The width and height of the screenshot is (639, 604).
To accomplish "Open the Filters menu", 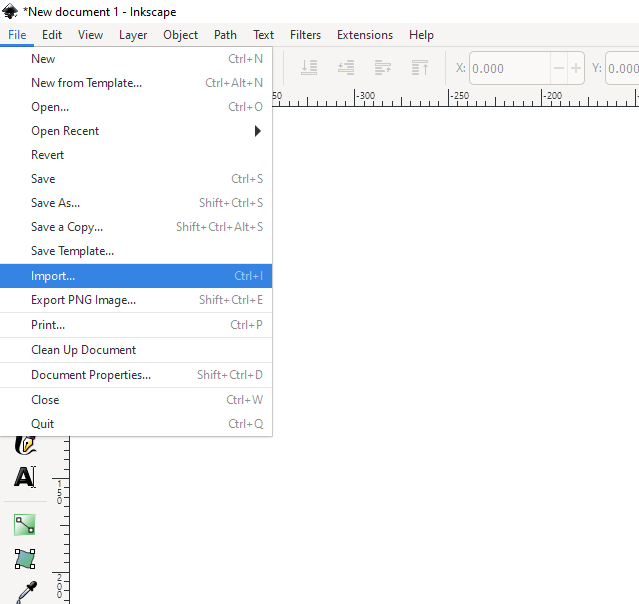I will coord(305,35).
